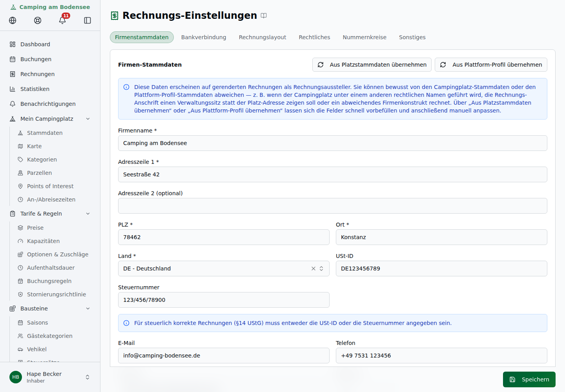The width and height of the screenshot is (565, 392).
Task: Click the Buchungsregeln calendar-check icon
Action: 20,281
